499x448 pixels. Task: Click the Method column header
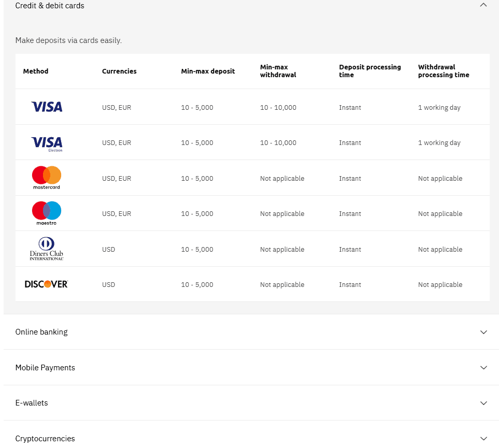(x=36, y=71)
